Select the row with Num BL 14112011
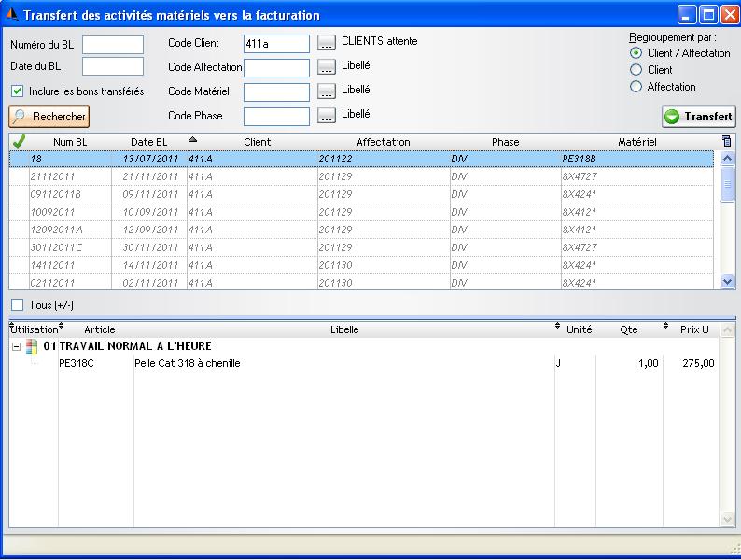This screenshot has width=741, height=560. [x=361, y=265]
